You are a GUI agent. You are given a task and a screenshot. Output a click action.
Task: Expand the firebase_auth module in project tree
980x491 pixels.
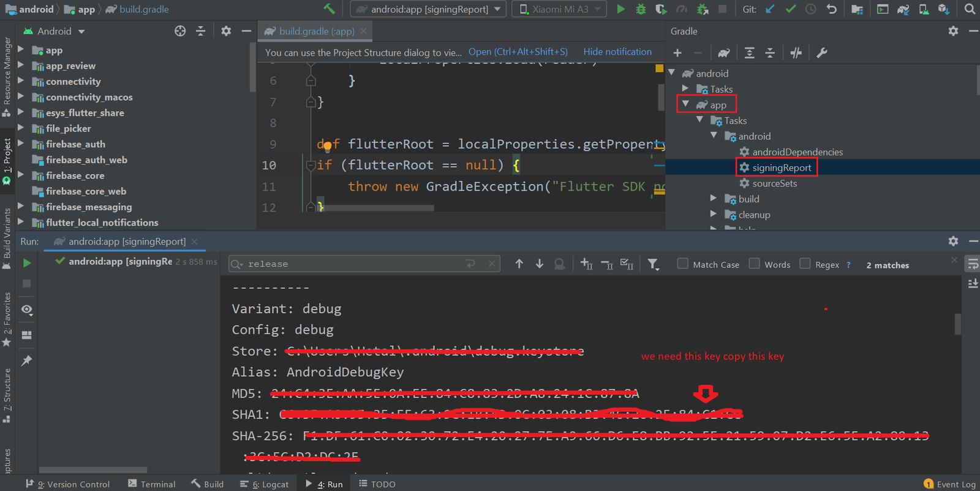pyautogui.click(x=21, y=144)
